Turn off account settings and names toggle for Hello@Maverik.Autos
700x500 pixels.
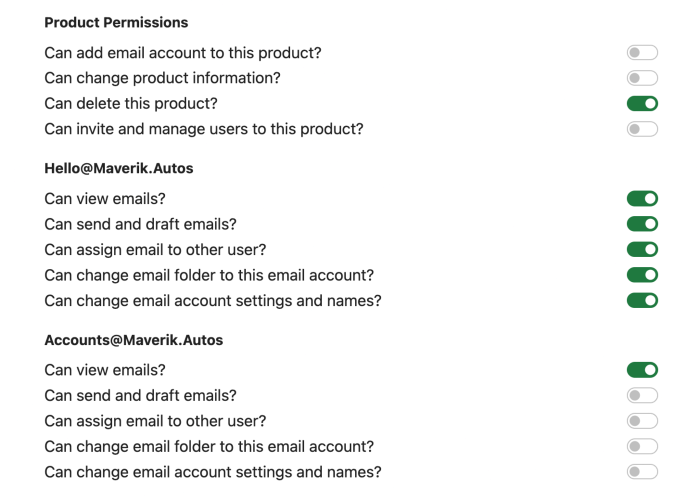pos(642,300)
